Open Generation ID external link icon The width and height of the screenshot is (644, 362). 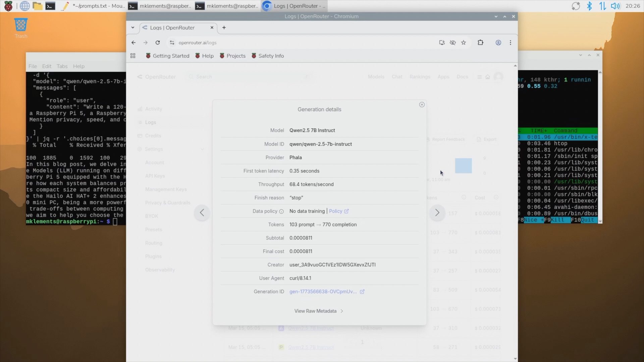point(362,292)
